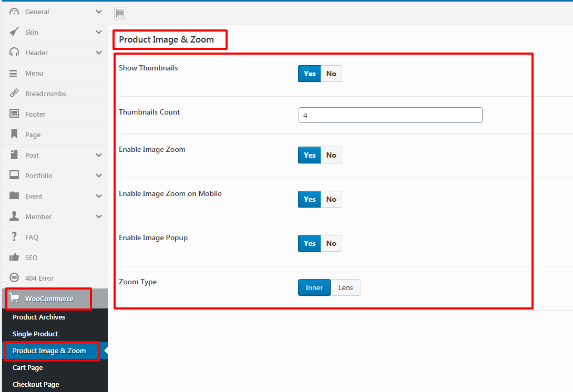Click the Member person icon
The image size is (573, 392).
tap(14, 216)
